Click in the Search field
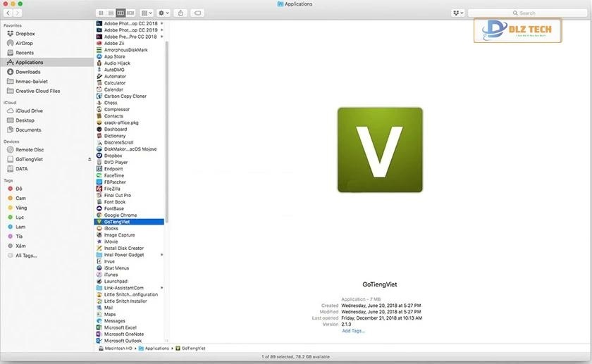592x364 pixels. click(529, 13)
